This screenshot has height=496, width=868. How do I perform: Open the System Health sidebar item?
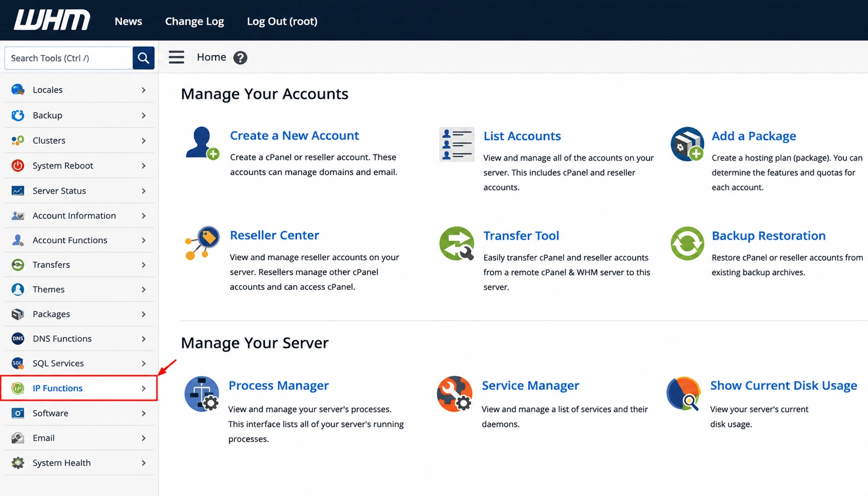pos(79,463)
